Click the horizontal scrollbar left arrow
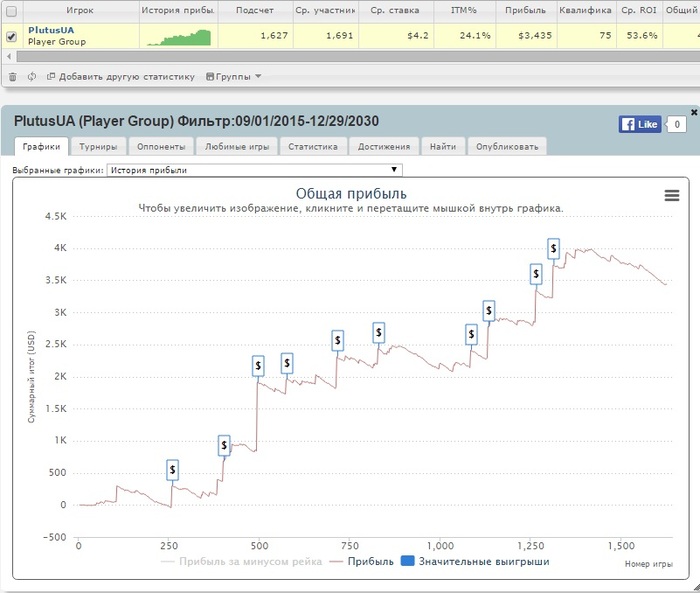The image size is (700, 593). [x=8, y=57]
